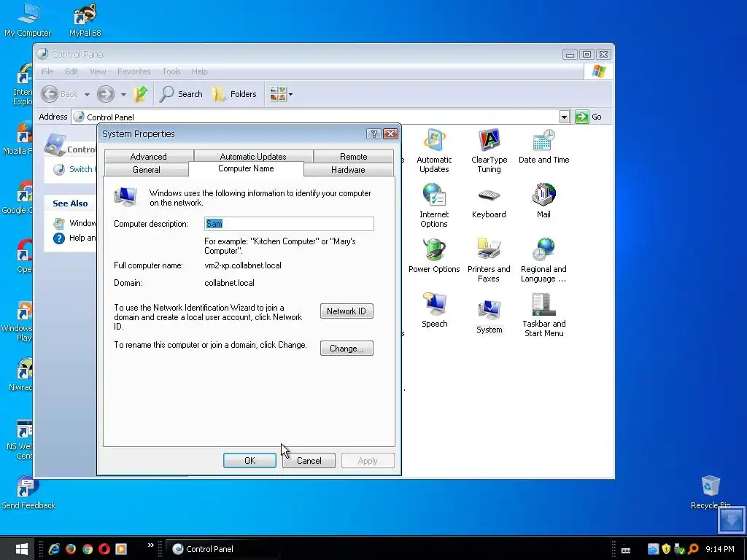The image size is (747, 560).
Task: Click the Change... button
Action: pyautogui.click(x=347, y=348)
